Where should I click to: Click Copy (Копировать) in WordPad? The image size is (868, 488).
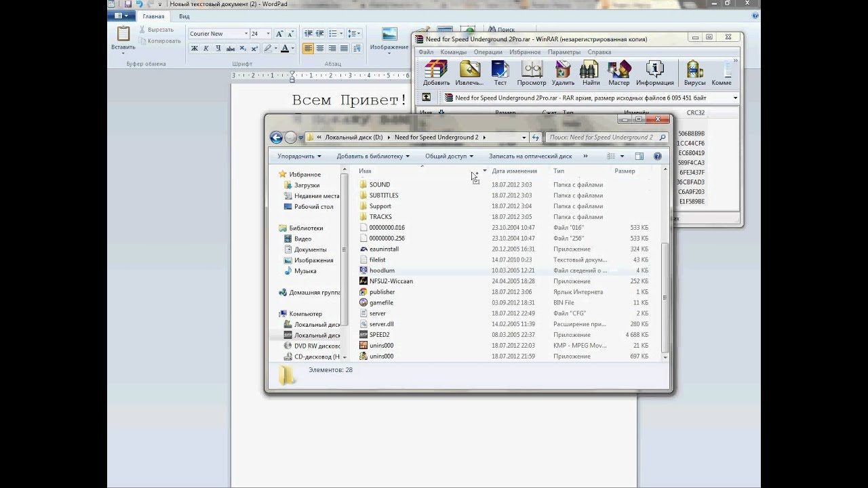click(159, 41)
